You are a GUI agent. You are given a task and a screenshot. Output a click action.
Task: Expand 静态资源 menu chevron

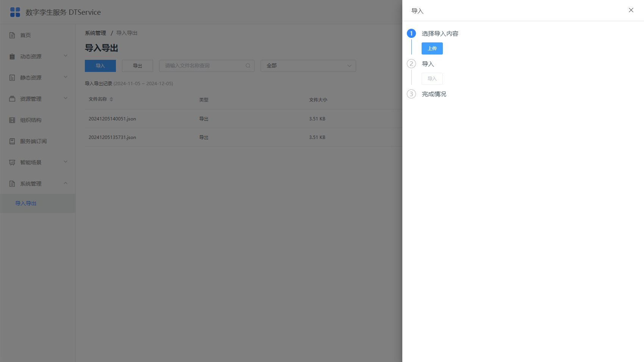tap(66, 77)
